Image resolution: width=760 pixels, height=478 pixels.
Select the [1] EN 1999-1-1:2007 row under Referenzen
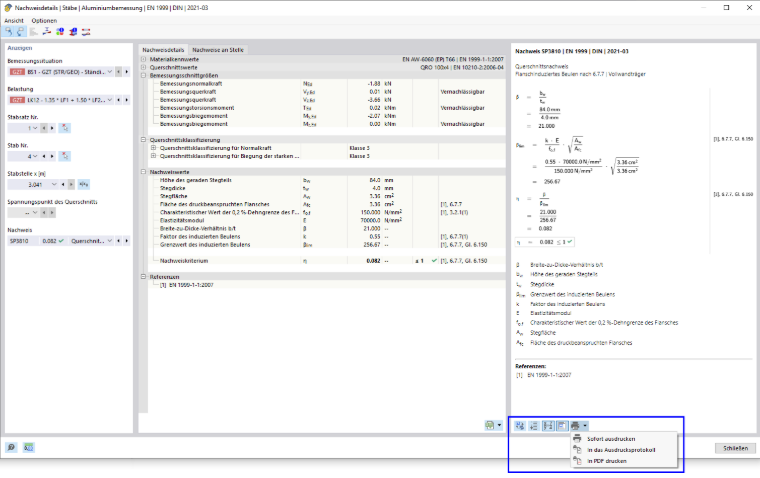(x=327, y=285)
